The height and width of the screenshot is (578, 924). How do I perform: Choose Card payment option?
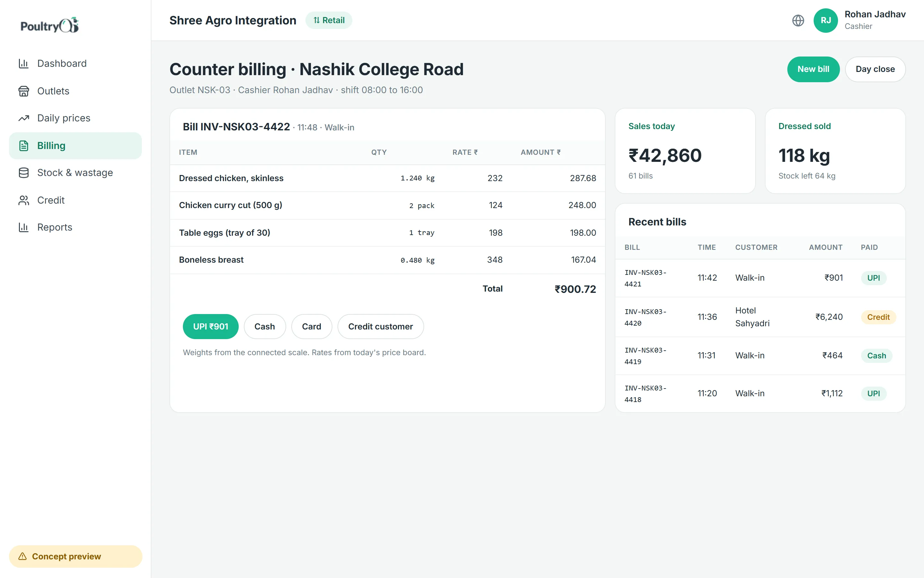point(312,327)
